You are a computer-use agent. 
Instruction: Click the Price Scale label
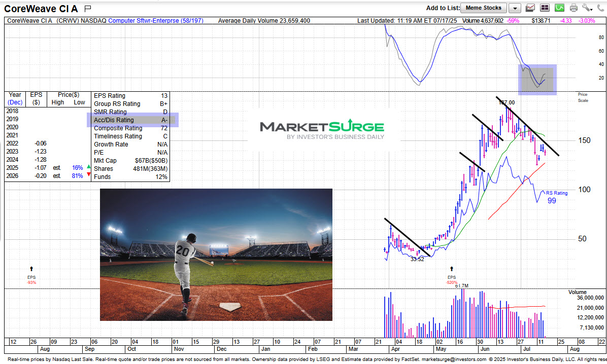[583, 97]
